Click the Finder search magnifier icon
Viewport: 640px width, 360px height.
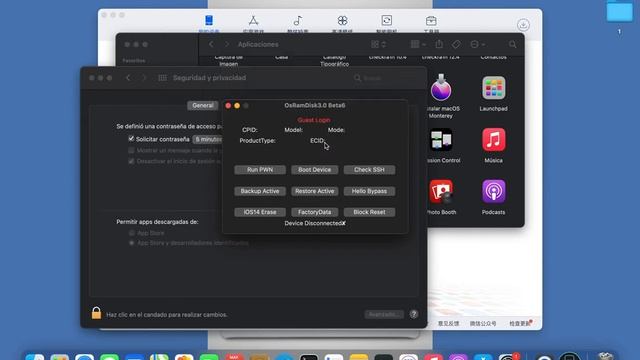513,44
